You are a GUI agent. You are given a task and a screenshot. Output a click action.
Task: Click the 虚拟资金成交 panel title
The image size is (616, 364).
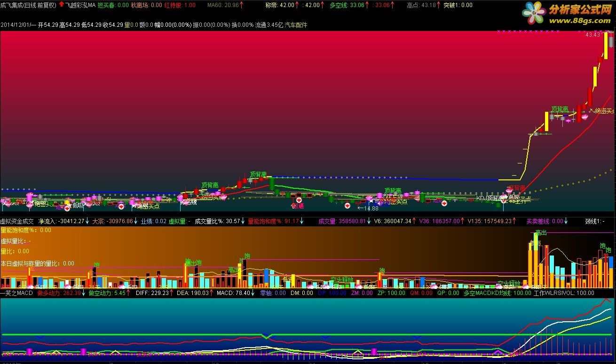pos(17,221)
